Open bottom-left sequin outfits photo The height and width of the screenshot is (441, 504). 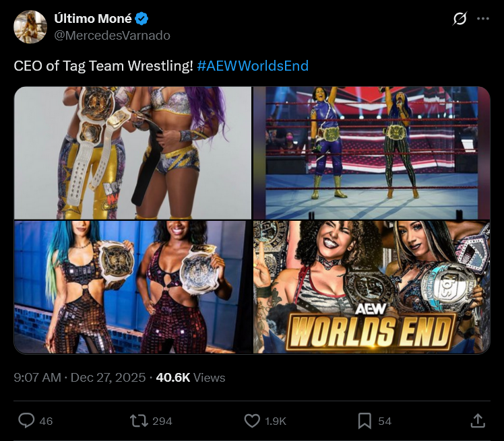pyautogui.click(x=133, y=287)
